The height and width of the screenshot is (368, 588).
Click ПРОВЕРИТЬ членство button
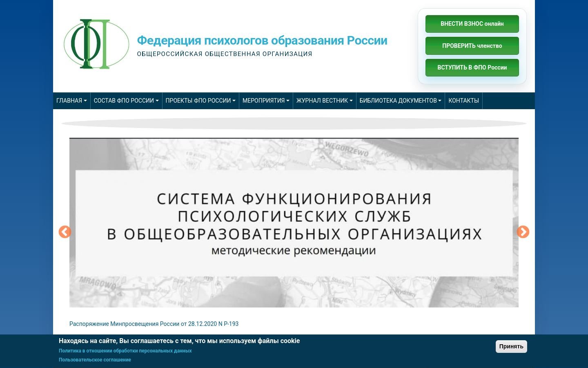472,46
